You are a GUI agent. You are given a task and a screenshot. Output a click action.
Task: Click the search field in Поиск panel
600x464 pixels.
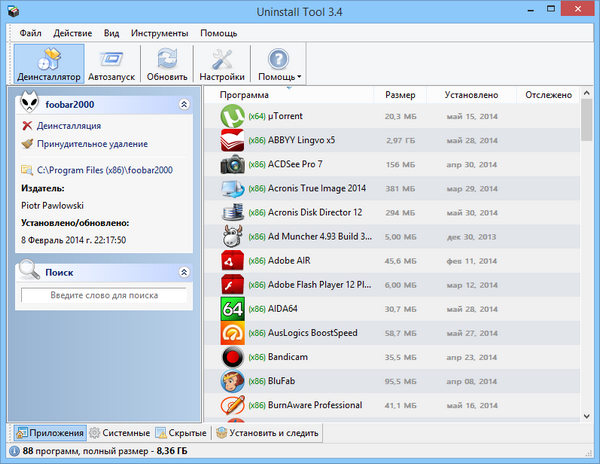104,295
